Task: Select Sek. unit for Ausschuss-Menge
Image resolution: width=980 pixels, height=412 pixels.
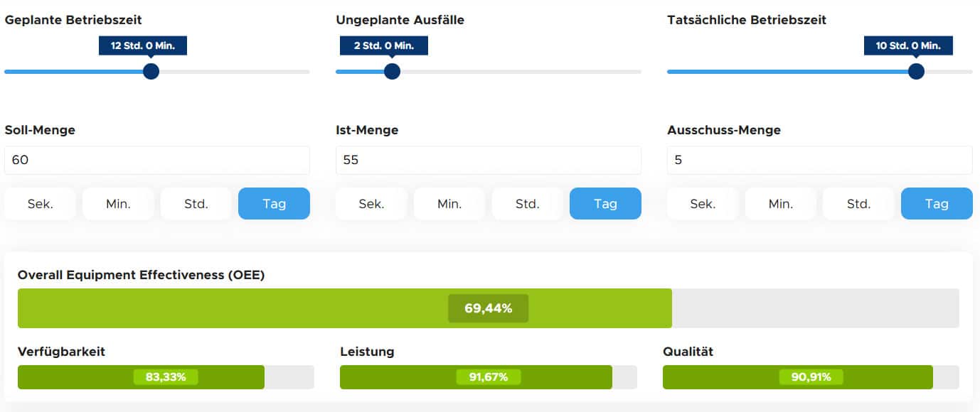Action: [703, 204]
